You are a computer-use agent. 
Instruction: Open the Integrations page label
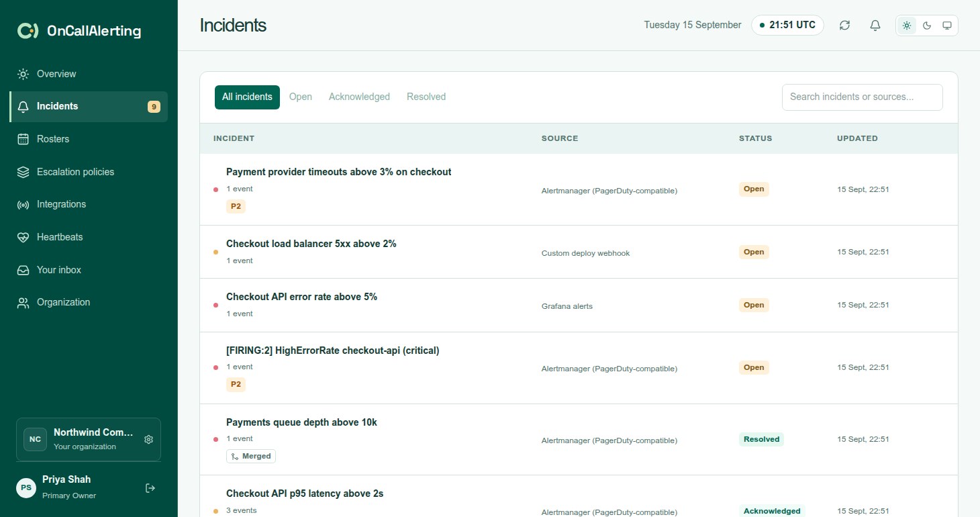[61, 204]
